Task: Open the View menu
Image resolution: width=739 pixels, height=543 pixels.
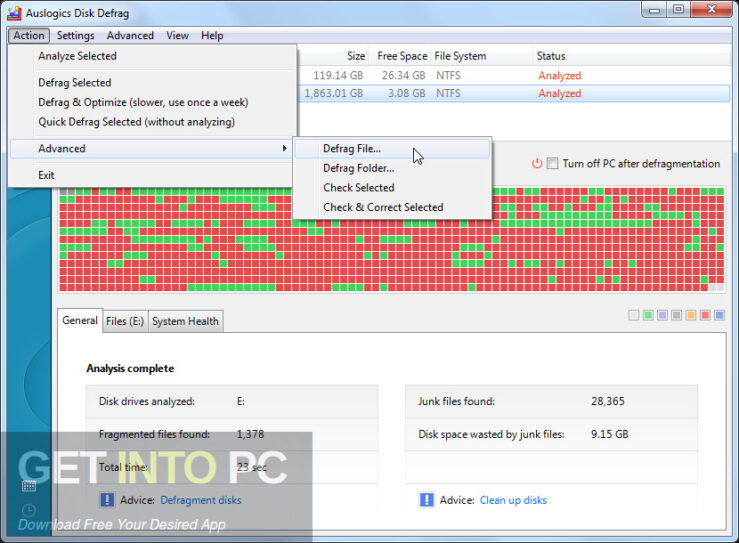Action: (177, 35)
